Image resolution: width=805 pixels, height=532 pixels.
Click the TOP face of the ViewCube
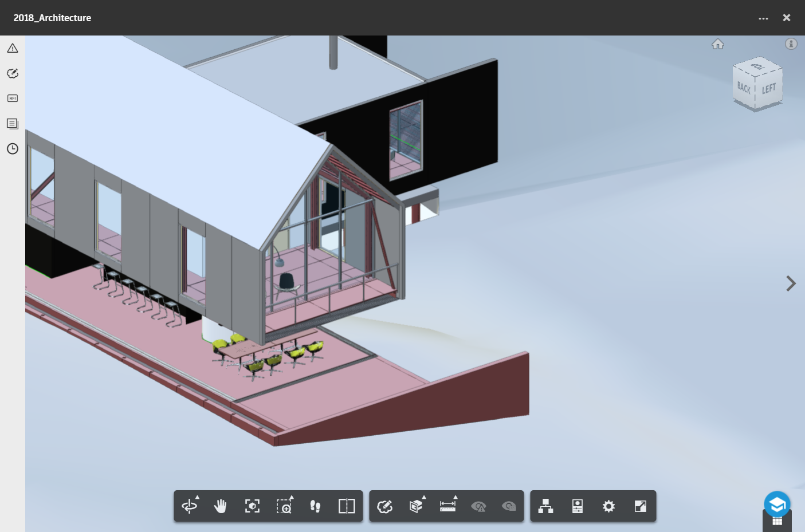pos(757,68)
